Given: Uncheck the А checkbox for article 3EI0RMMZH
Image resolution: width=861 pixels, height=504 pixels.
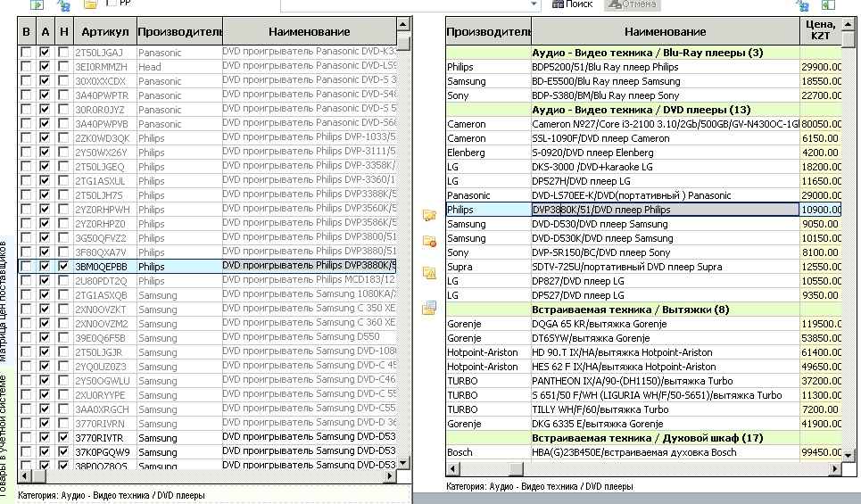Looking at the screenshot, I should tap(45, 66).
